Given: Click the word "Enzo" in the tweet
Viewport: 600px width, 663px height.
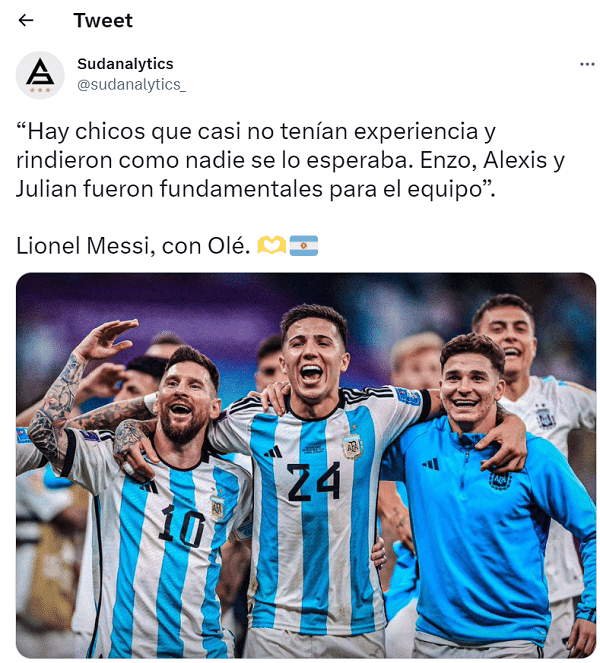Looking at the screenshot, I should 445,160.
